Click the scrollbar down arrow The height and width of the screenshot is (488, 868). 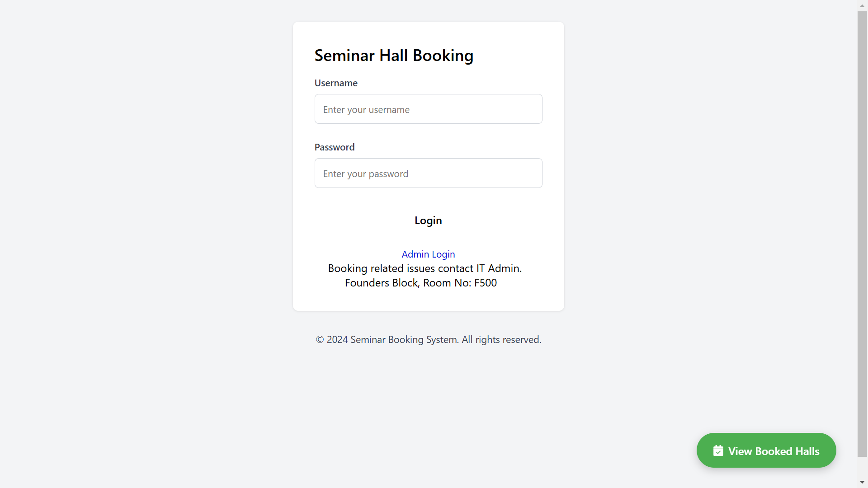coord(862,482)
